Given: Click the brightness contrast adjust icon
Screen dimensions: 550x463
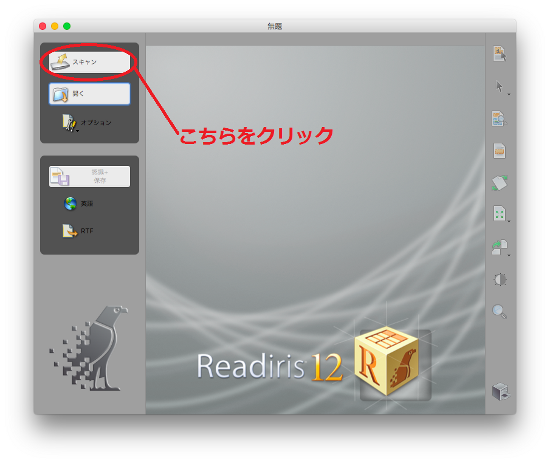Looking at the screenshot, I should tap(500, 280).
